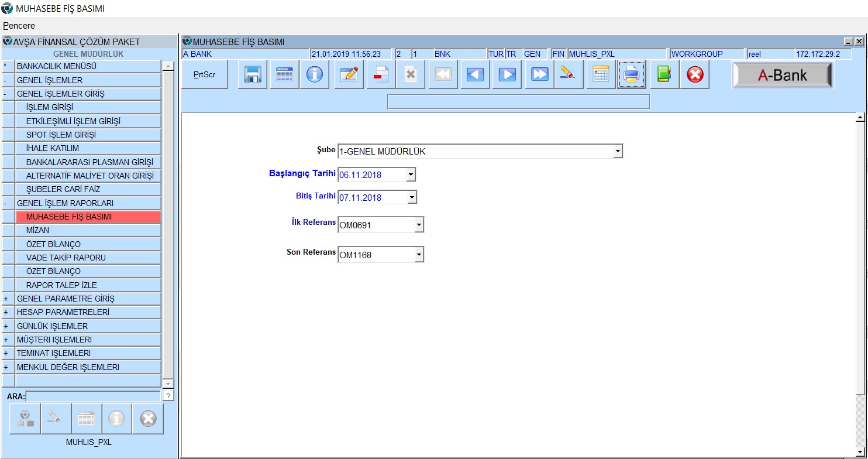Screen dimensions: 868x459
Task: Open the calendar grid icon in toolbar
Action: 601,75
